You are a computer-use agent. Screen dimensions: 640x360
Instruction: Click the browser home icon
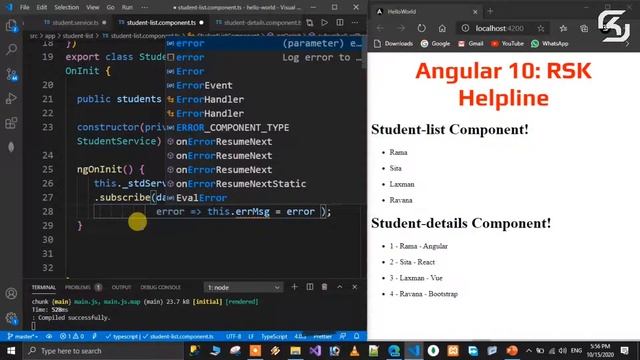coord(442,28)
